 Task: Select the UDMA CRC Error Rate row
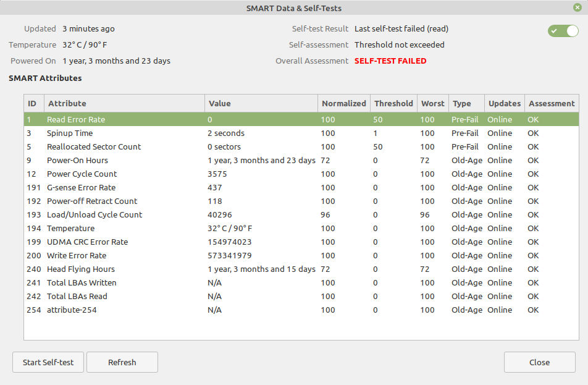[x=301, y=242]
